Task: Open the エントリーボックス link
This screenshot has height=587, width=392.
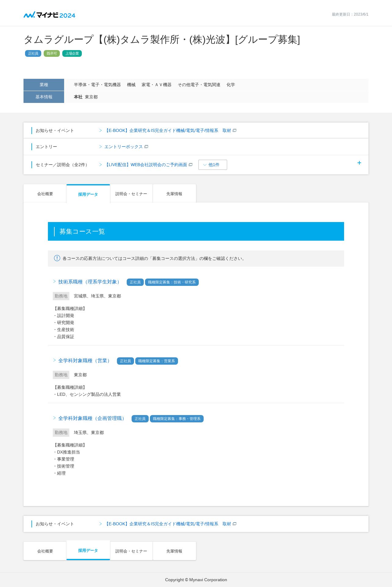Action: [x=124, y=147]
